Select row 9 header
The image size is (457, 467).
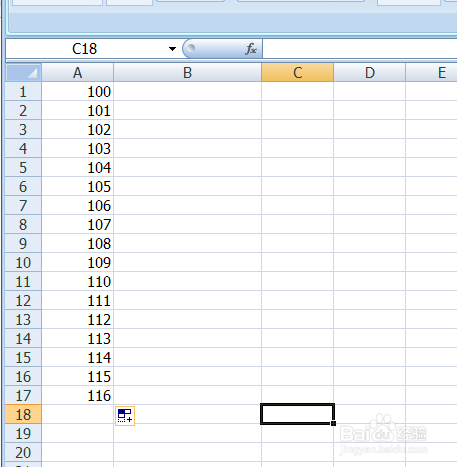point(23,243)
